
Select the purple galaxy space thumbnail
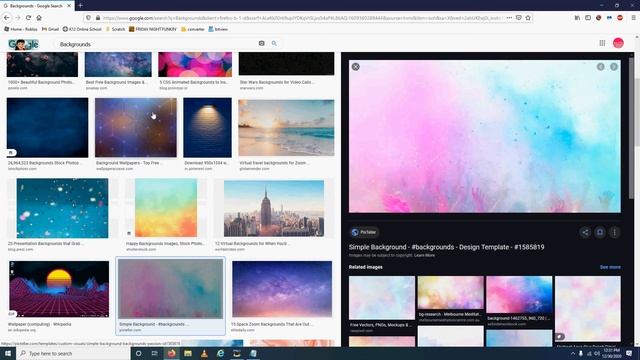click(282, 289)
